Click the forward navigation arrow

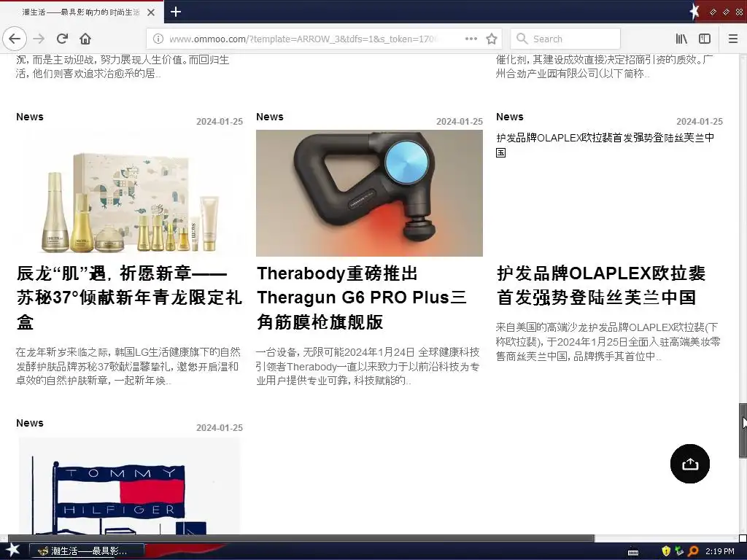tap(39, 39)
